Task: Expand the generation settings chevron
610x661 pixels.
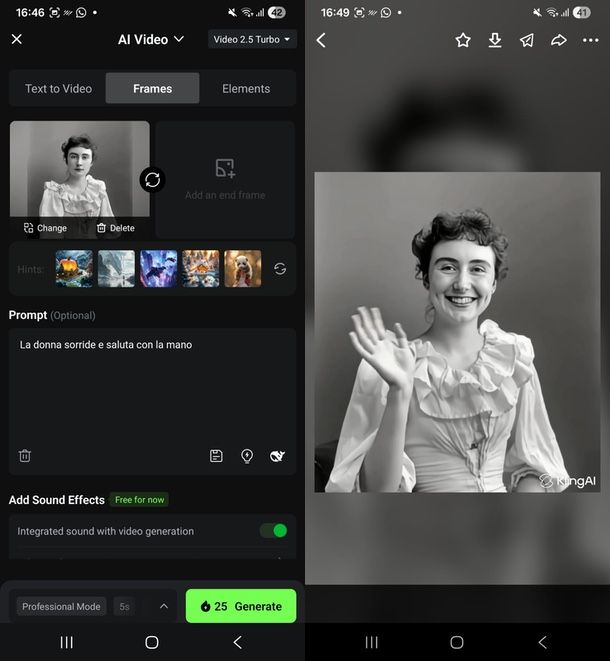Action: [164, 607]
